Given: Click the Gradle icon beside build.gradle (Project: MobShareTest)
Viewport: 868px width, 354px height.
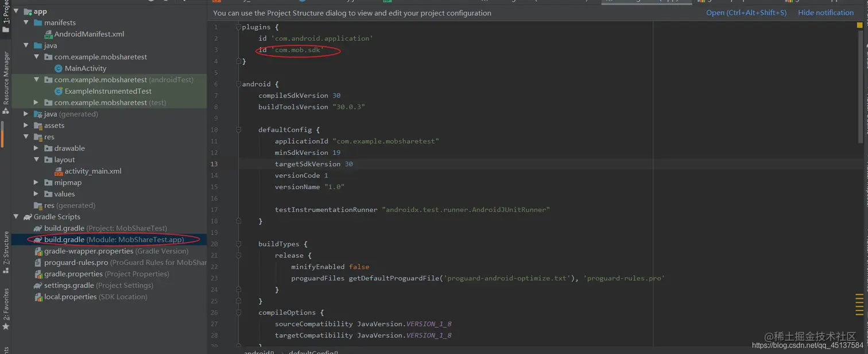Looking at the screenshot, I should [x=38, y=228].
